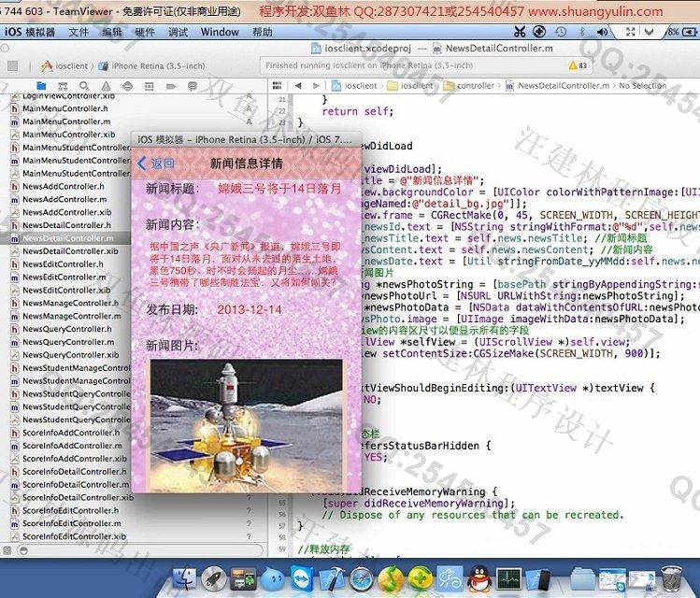The height and width of the screenshot is (598, 700).
Task: Open the 调试 menu in menu bar
Action: (178, 32)
